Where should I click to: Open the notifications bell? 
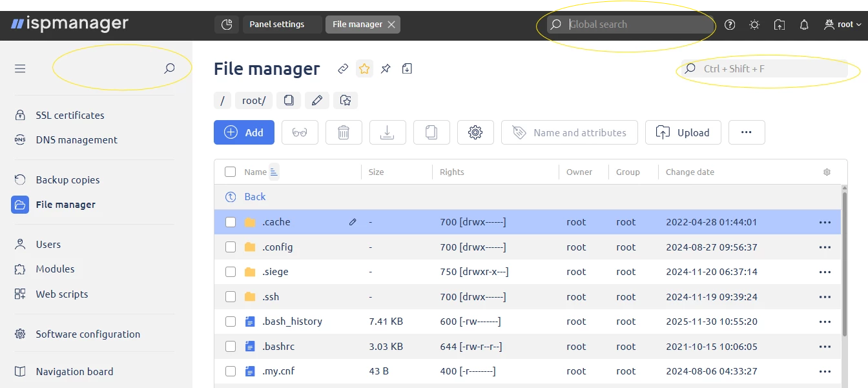(x=803, y=25)
